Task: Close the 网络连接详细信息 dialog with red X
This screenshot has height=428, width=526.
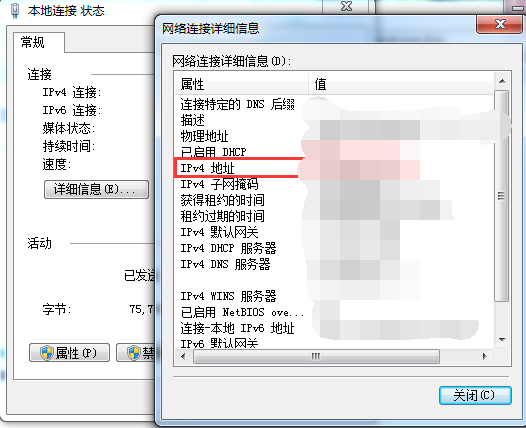Action: click(x=499, y=24)
